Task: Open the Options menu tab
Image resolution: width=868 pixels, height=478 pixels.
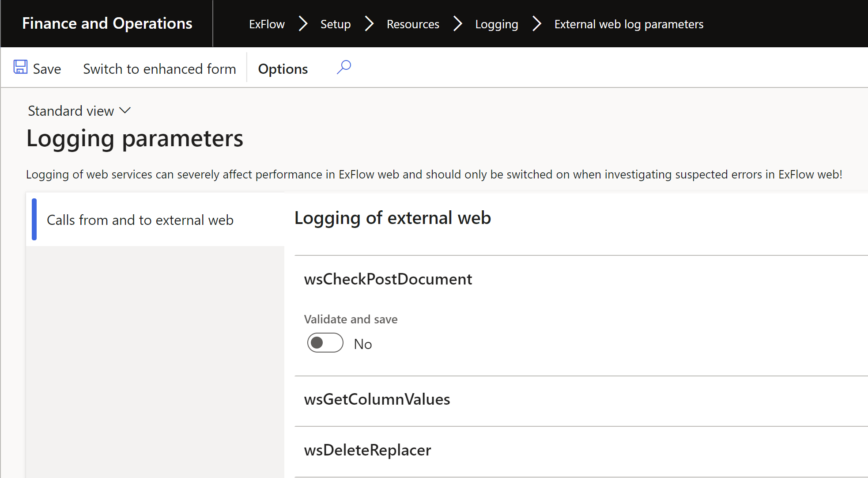Action: point(283,69)
